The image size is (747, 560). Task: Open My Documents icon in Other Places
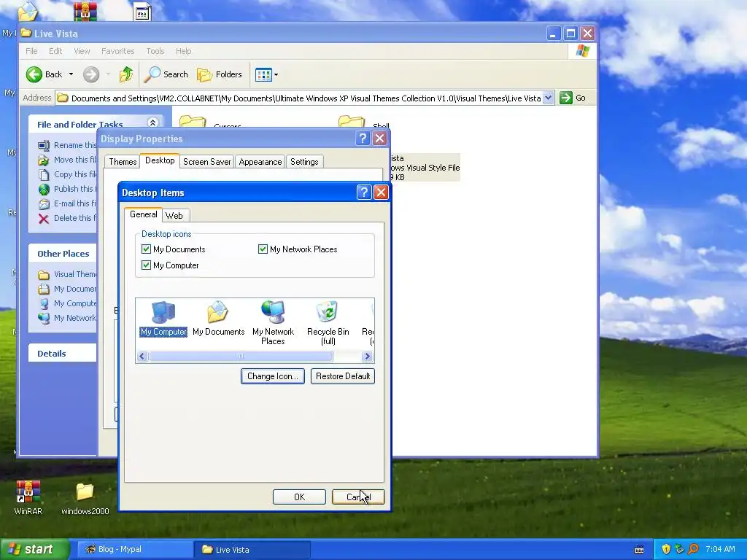coord(44,289)
